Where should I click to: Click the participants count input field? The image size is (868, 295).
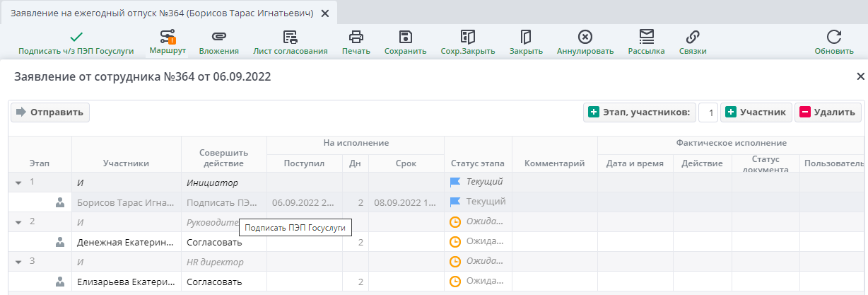708,112
